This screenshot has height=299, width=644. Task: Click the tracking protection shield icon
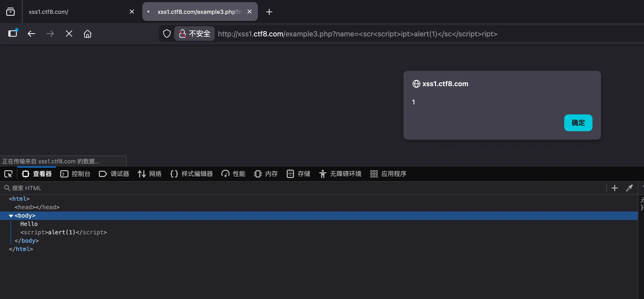(x=167, y=34)
